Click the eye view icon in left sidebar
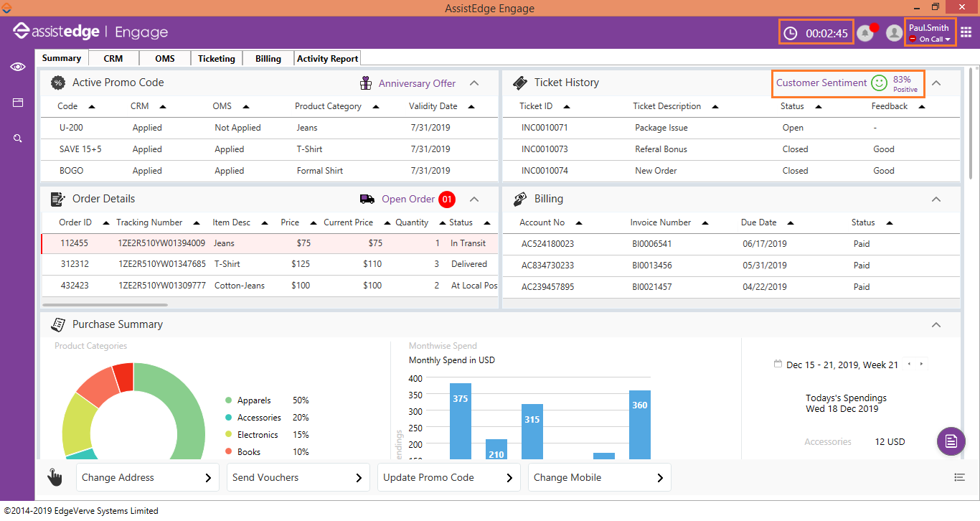980x521 pixels. 17,67
